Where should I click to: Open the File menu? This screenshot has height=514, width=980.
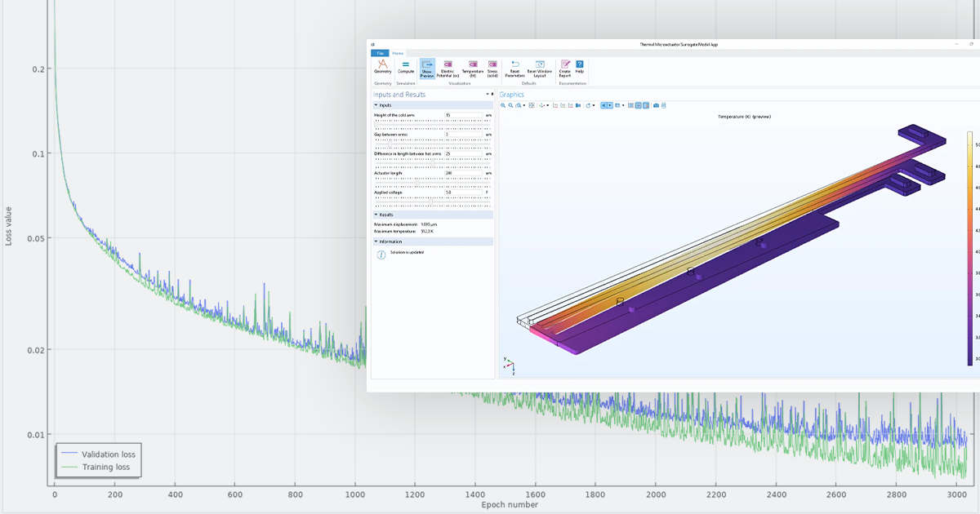380,54
